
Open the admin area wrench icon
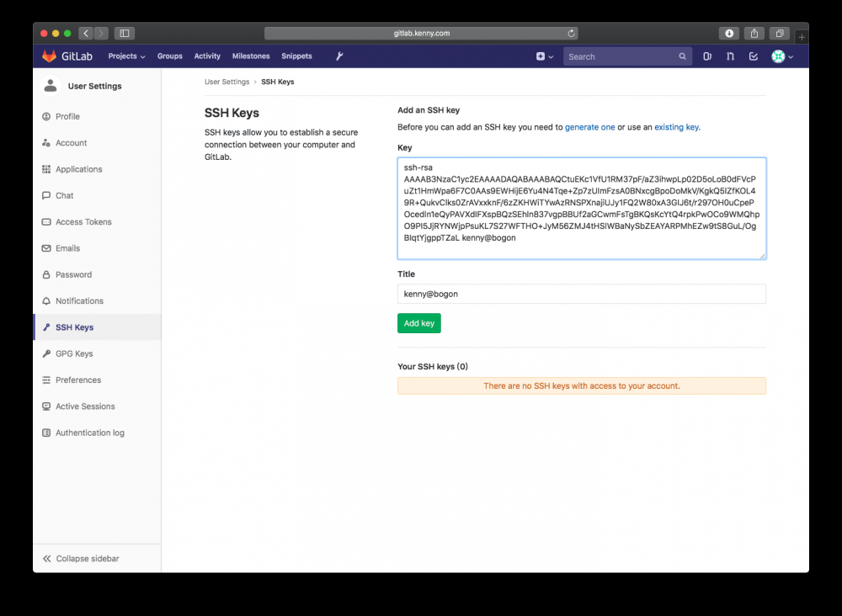pyautogui.click(x=339, y=56)
